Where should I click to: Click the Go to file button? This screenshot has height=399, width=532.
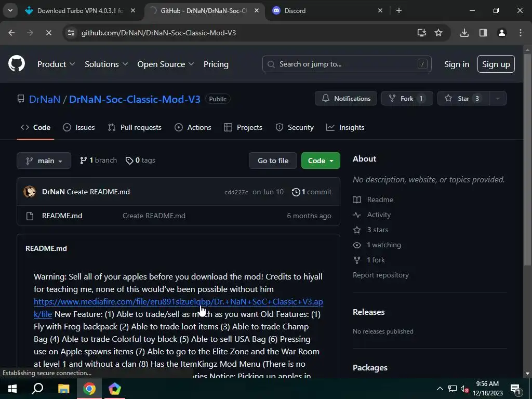pos(273,161)
